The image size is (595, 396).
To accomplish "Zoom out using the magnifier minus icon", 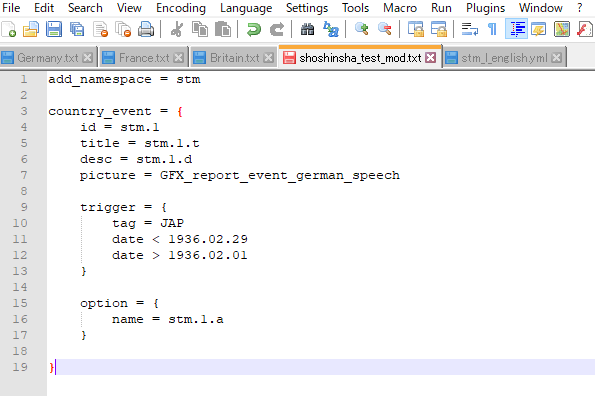I will [x=384, y=29].
